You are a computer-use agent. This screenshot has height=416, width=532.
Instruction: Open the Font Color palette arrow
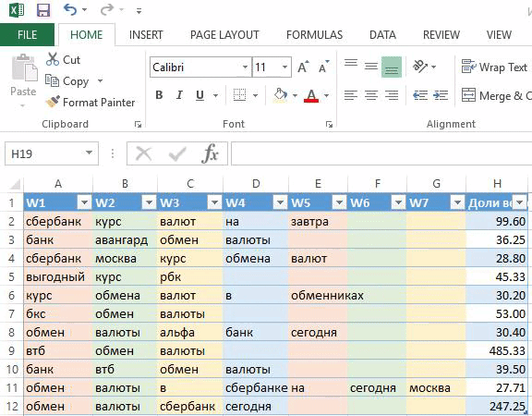[x=326, y=95]
